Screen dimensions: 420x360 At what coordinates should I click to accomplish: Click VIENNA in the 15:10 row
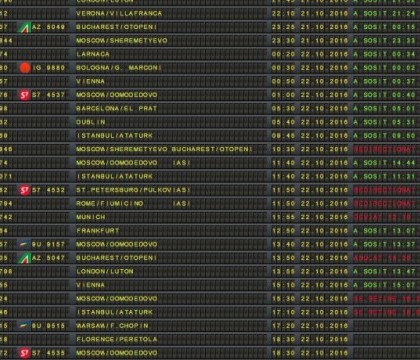point(90,285)
